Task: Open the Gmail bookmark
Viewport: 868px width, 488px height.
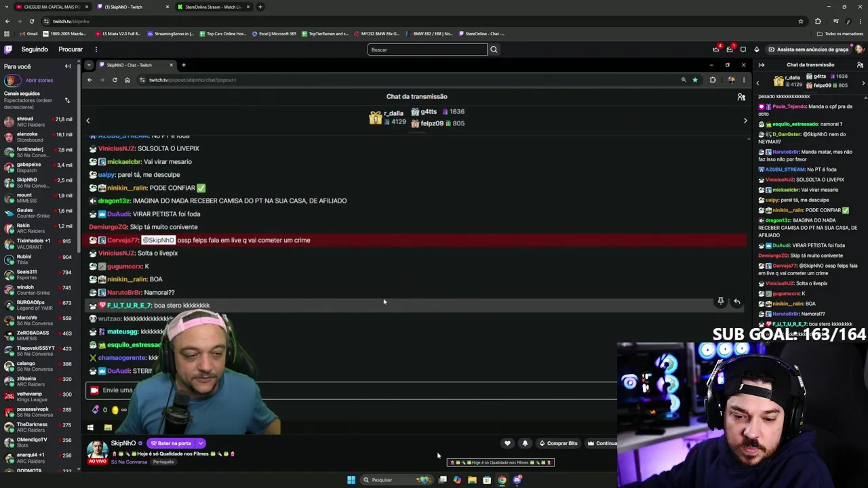Action: coord(28,33)
